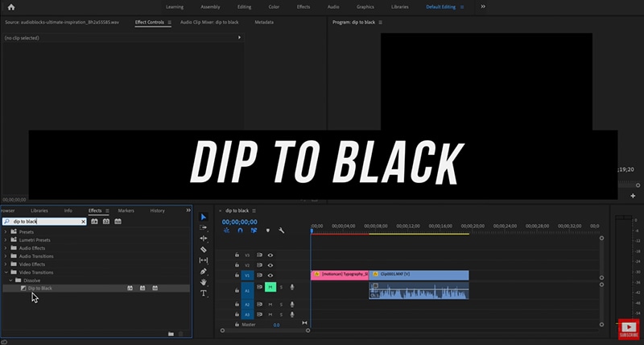Screen dimensions: 644x345
Task: Select the Ripple Edit tool
Action: pyautogui.click(x=204, y=239)
